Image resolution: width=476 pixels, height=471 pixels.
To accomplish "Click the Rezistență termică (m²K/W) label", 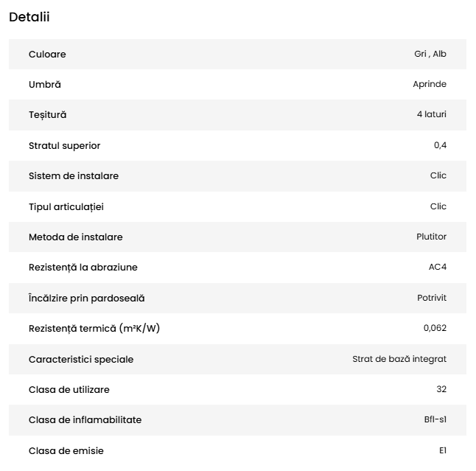I will tap(94, 328).
